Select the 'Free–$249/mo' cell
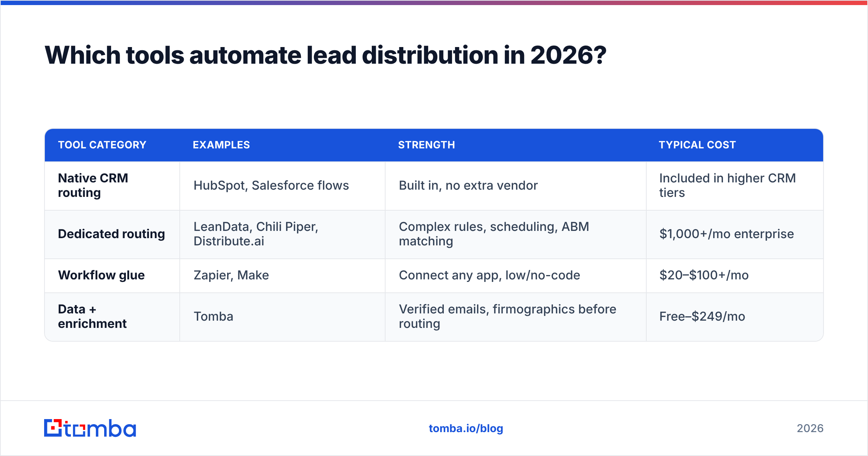Viewport: 868px width, 456px height. pyautogui.click(x=735, y=317)
